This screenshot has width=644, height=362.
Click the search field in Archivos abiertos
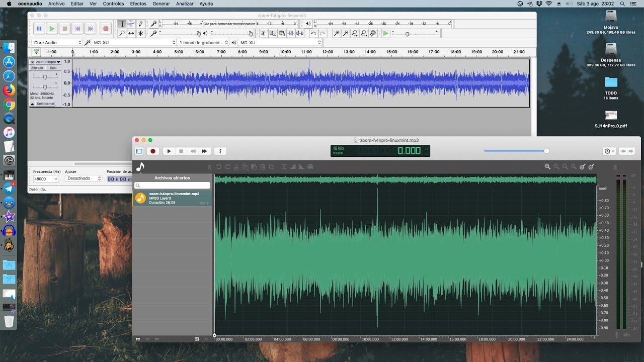tap(172, 186)
